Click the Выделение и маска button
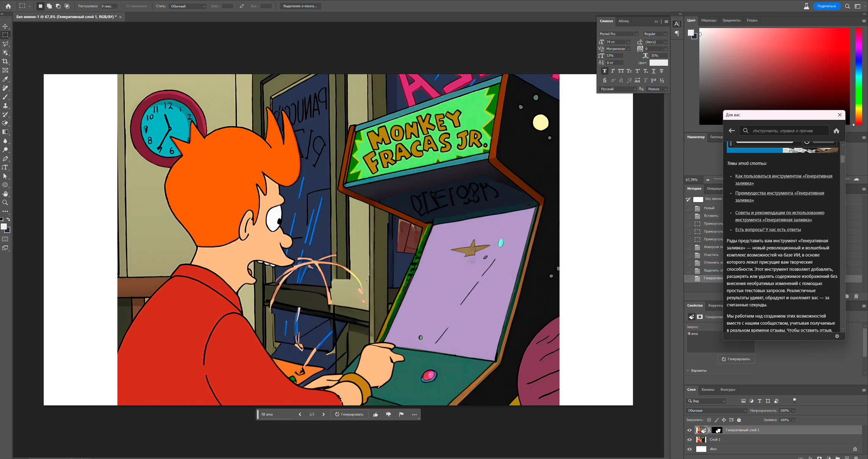This screenshot has height=459, width=868. click(x=300, y=6)
